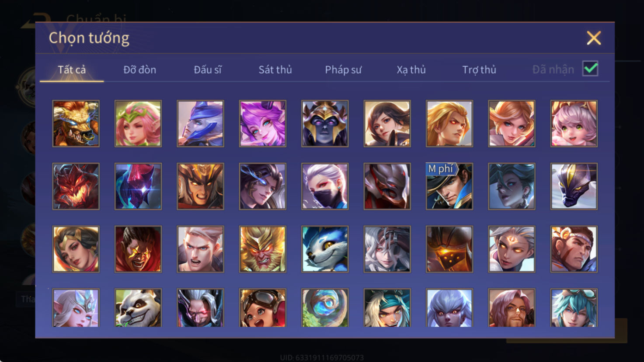Select the purple-haired horned girl hero
Image resolution: width=644 pixels, height=362 pixels.
pos(263,124)
